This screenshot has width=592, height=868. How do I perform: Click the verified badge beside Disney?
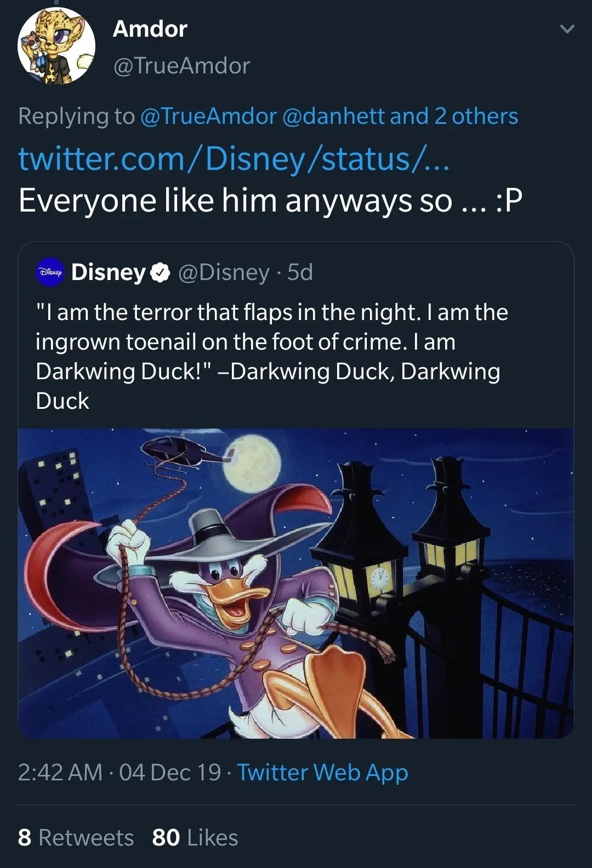[160, 272]
